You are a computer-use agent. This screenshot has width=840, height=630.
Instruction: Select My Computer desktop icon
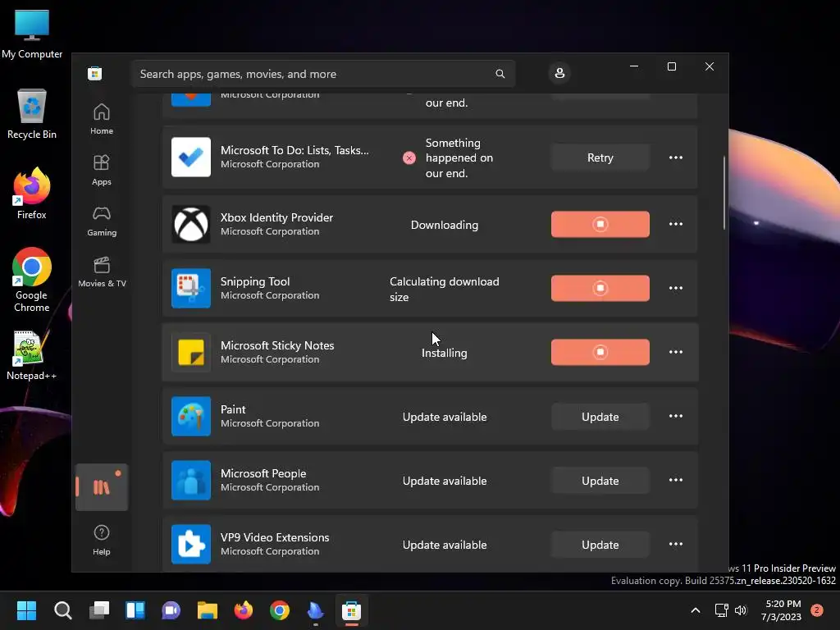32,34
